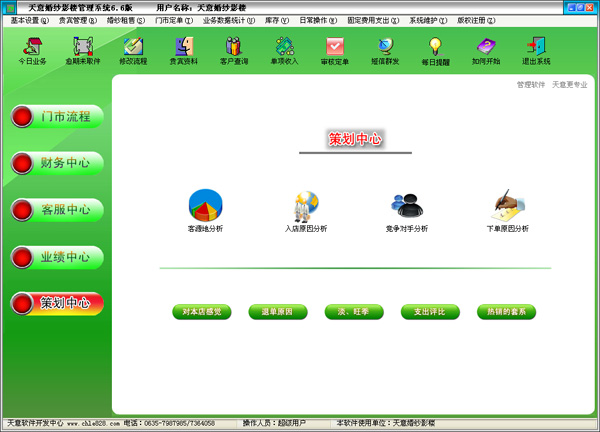Click the 热销的套系 button

(507, 312)
